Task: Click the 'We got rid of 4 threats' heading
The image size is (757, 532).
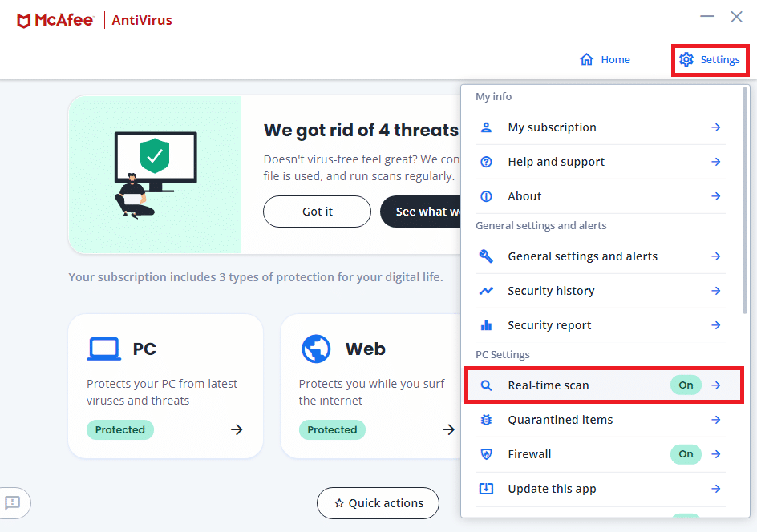Action: click(361, 131)
